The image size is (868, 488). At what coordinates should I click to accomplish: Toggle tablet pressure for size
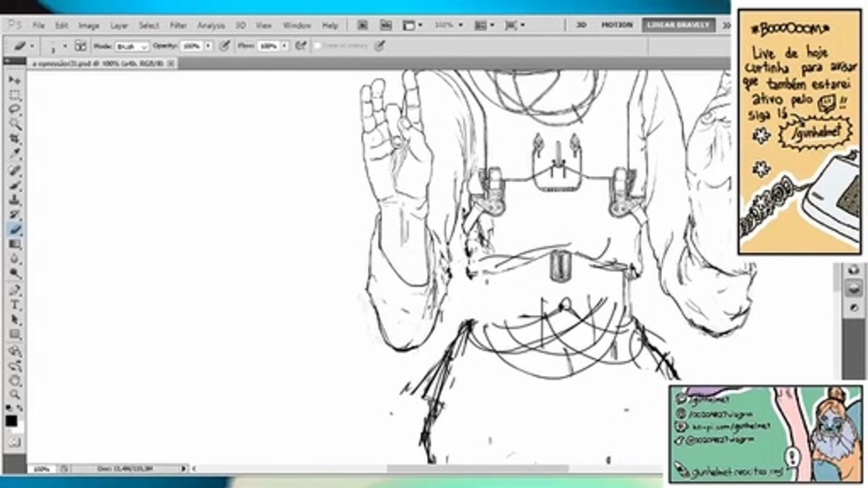[380, 46]
